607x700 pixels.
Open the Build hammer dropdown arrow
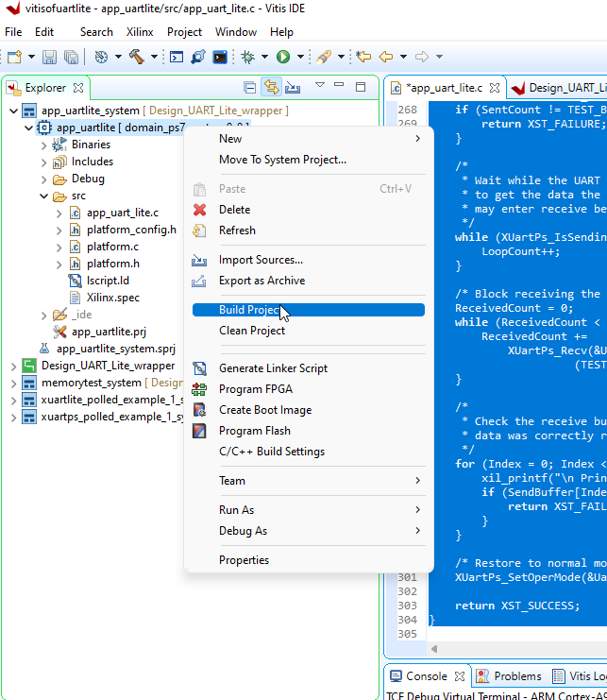tap(154, 57)
